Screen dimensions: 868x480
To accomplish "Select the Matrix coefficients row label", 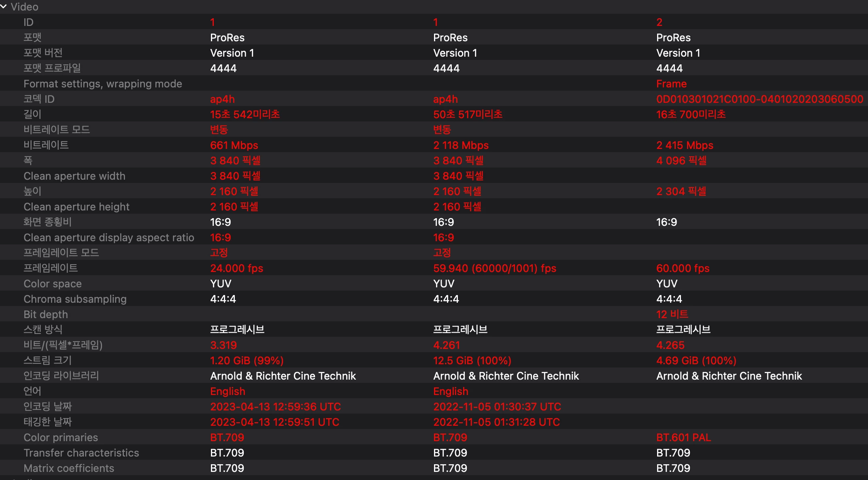I will 69,468.
